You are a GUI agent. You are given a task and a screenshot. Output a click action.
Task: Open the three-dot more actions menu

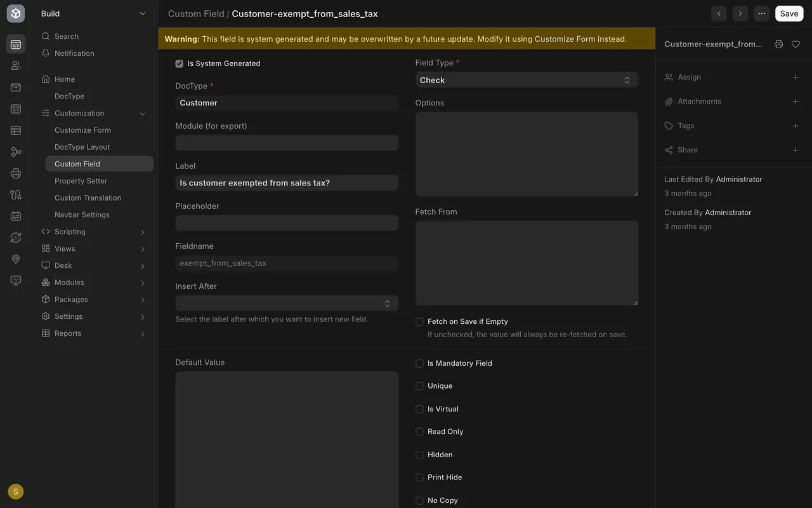pyautogui.click(x=762, y=13)
